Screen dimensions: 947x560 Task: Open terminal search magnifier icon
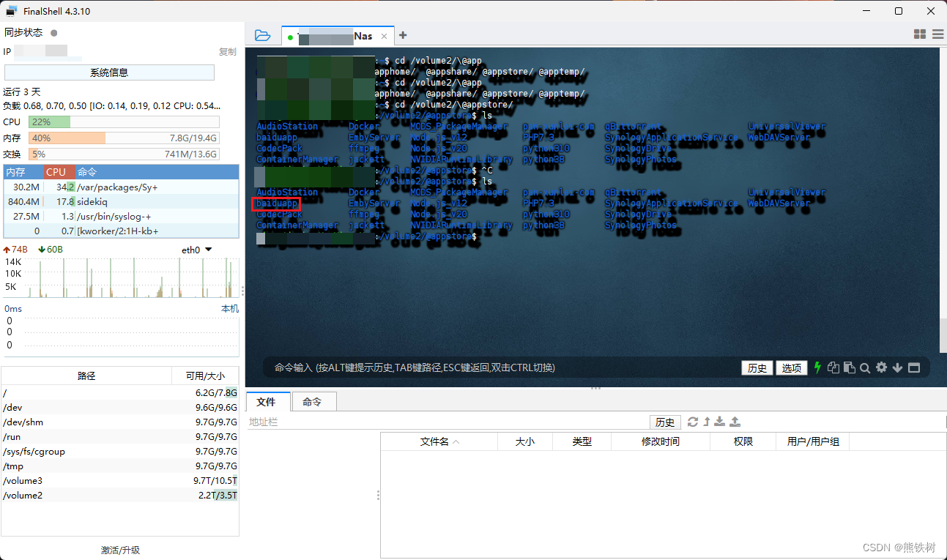(x=865, y=367)
